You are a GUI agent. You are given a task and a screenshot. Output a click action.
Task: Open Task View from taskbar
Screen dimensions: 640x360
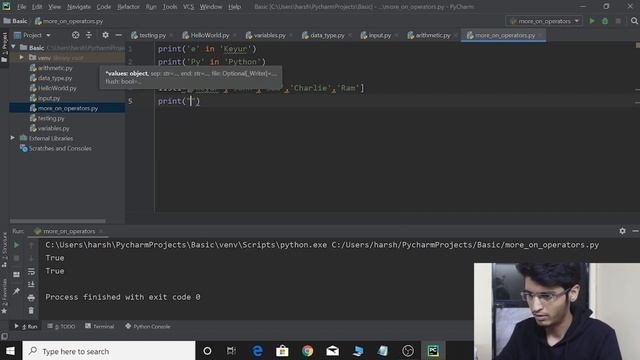click(x=231, y=351)
